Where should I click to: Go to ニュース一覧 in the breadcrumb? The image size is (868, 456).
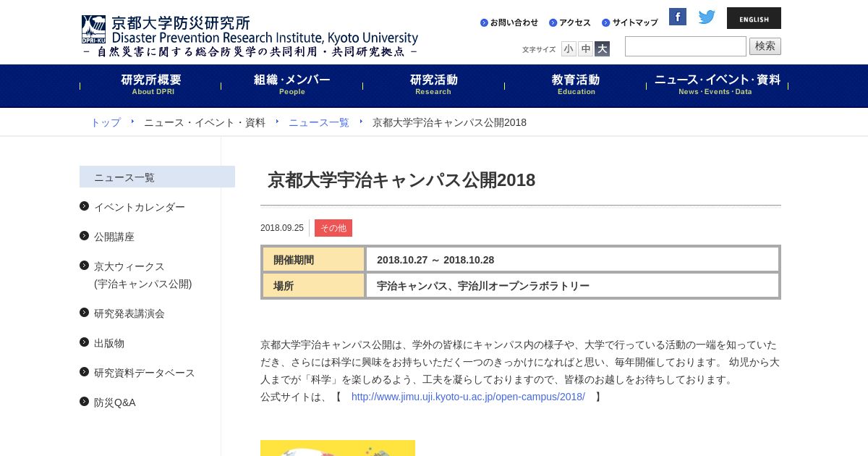click(319, 122)
